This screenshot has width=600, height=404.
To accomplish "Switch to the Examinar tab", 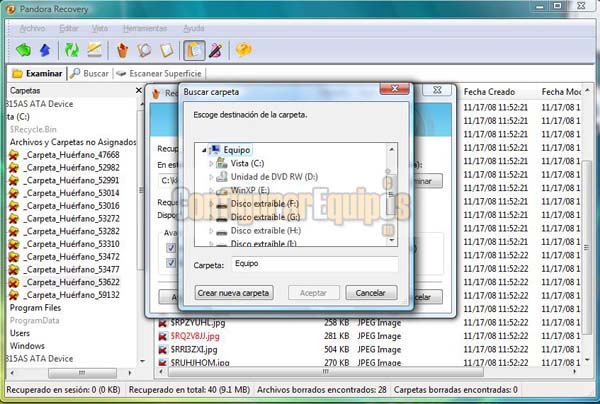I will click(x=37, y=73).
